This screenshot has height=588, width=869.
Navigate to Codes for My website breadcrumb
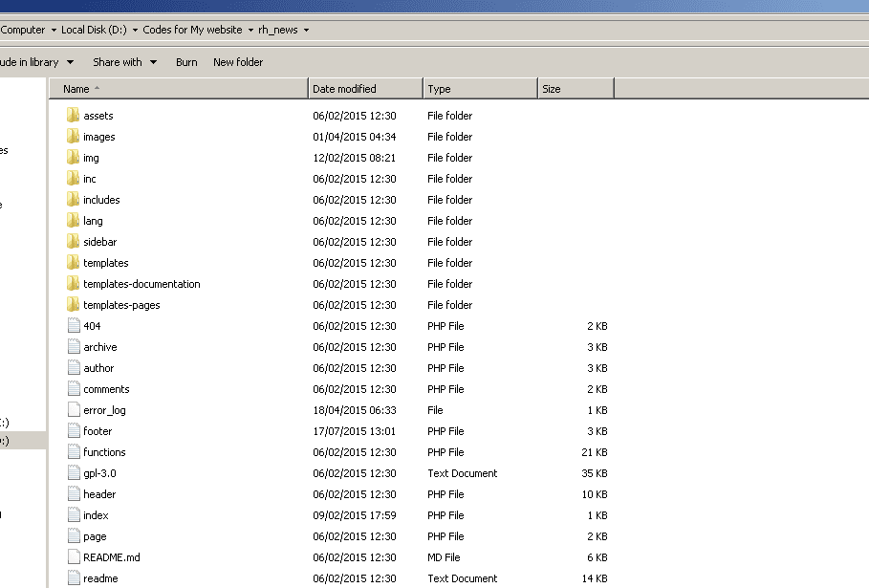(x=192, y=31)
